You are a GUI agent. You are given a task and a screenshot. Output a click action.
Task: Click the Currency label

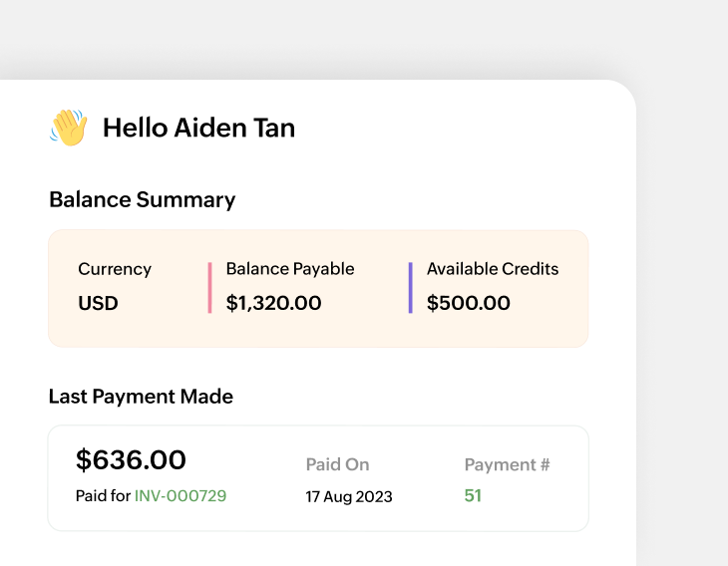(115, 269)
